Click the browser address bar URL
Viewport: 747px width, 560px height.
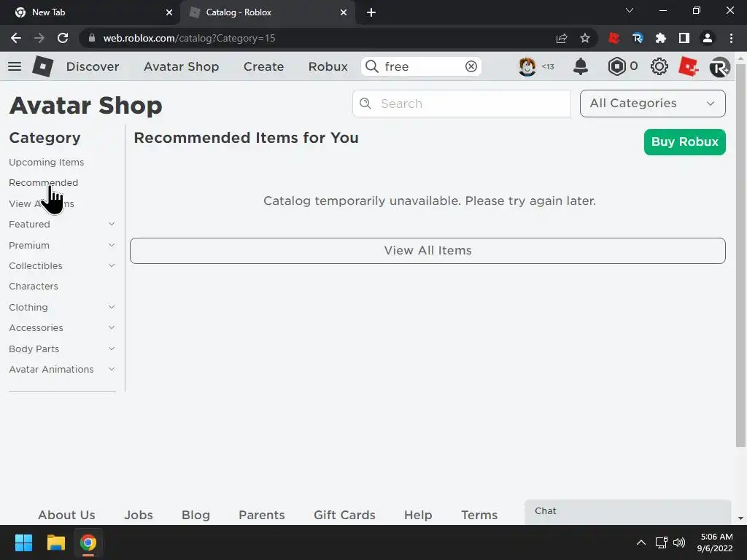point(189,38)
